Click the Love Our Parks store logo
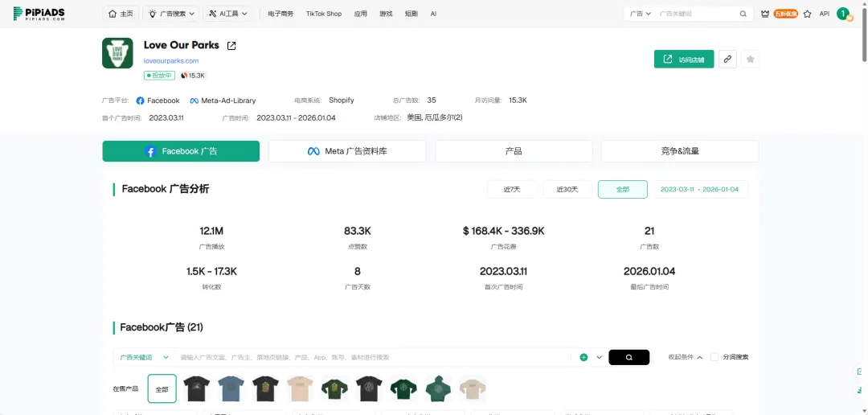The image size is (868, 415). click(117, 53)
